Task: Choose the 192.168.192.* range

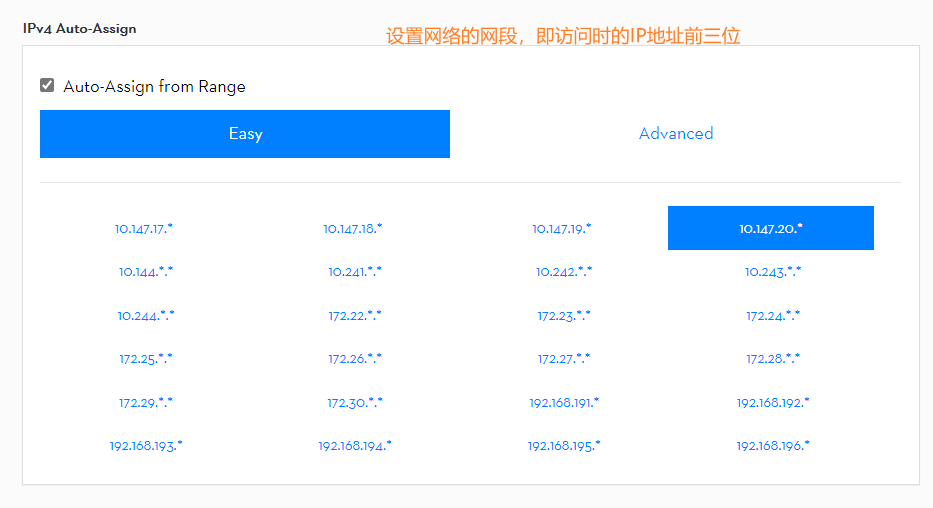Action: coord(773,402)
